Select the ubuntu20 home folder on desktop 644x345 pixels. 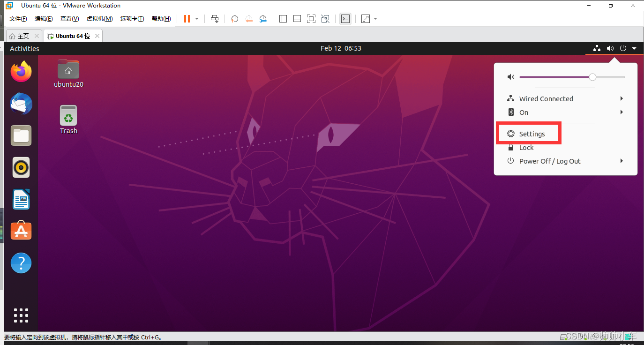68,74
